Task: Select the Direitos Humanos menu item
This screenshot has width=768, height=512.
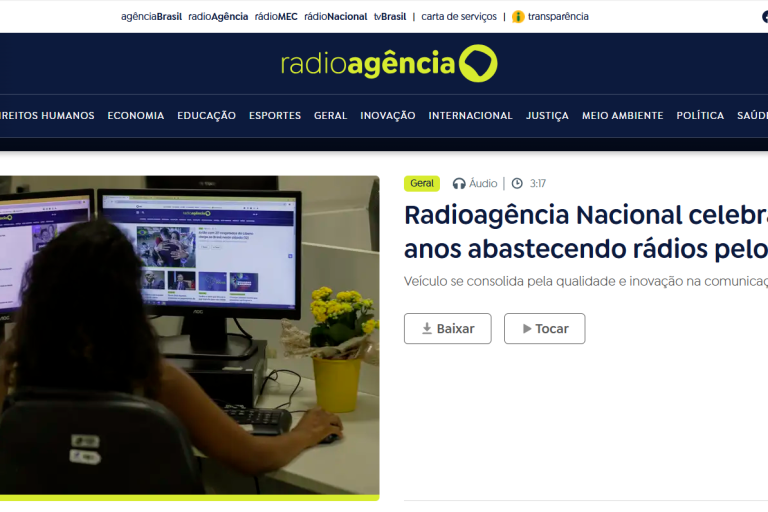Action: (47, 116)
